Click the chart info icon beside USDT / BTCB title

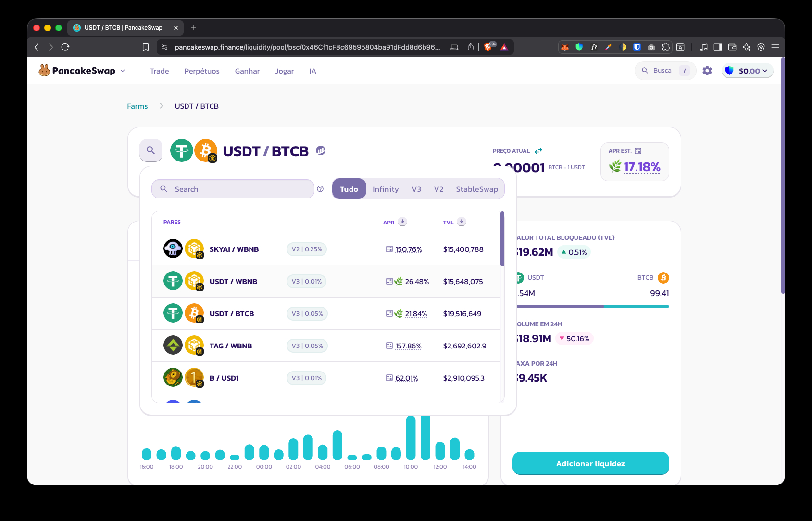coord(321,150)
